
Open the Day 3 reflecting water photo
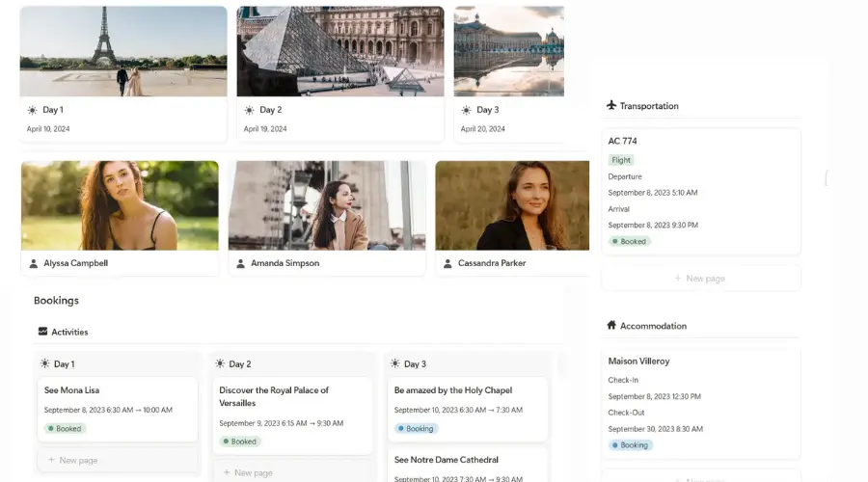[508, 51]
